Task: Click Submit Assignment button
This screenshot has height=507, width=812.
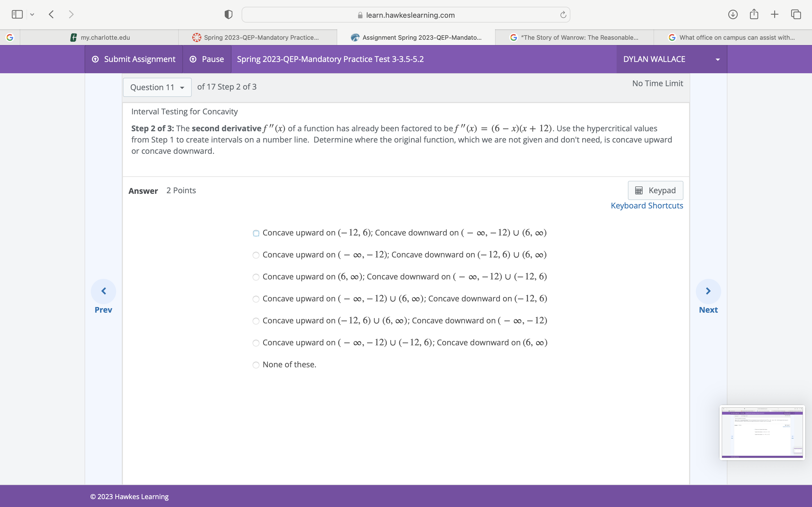Action: [x=134, y=59]
